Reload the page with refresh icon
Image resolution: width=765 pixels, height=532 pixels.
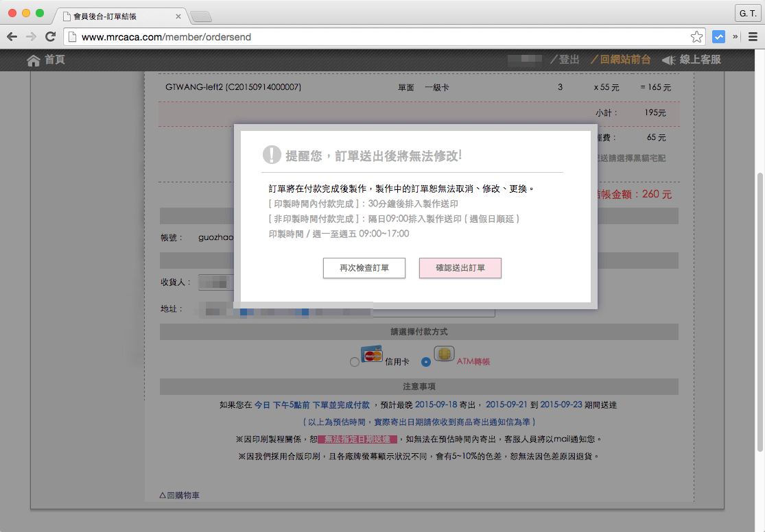pos(50,37)
